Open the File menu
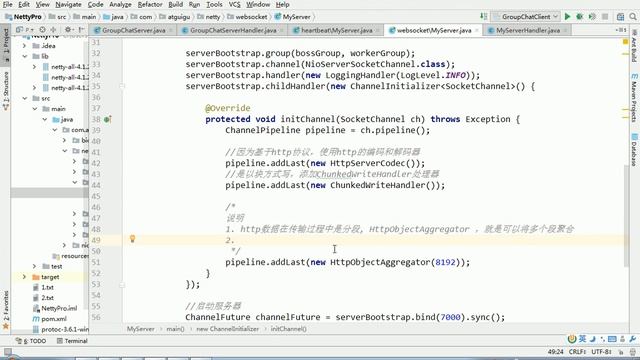The image size is (640, 360). coord(7,4)
